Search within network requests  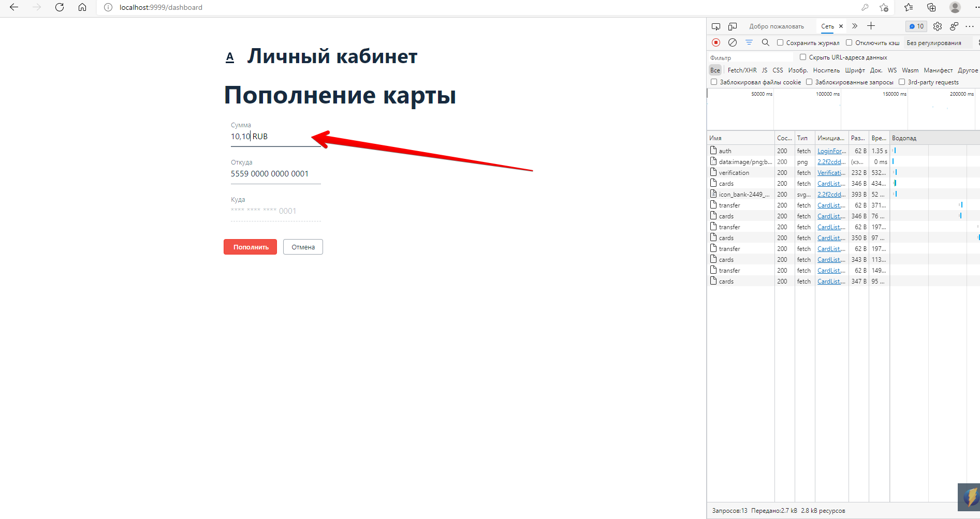(766, 42)
